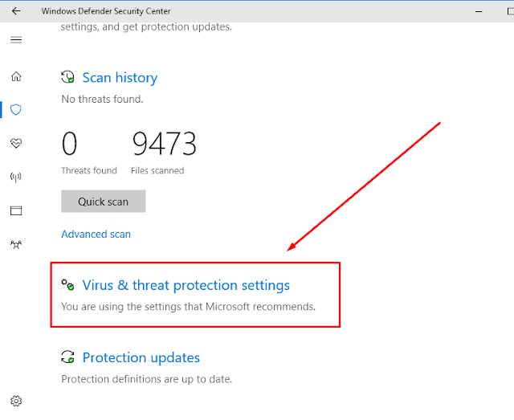
Task: Open the Home sidebar icon
Action: click(x=16, y=76)
